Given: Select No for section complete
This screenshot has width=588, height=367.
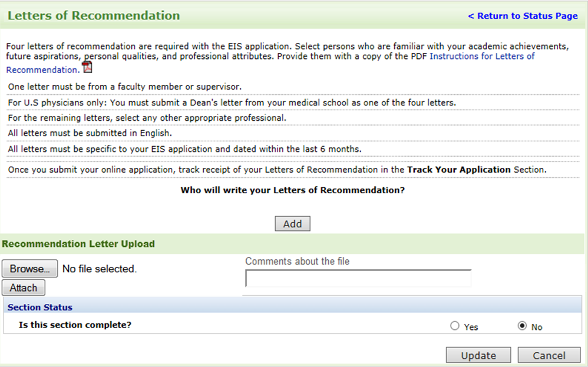Looking at the screenshot, I should point(522,326).
